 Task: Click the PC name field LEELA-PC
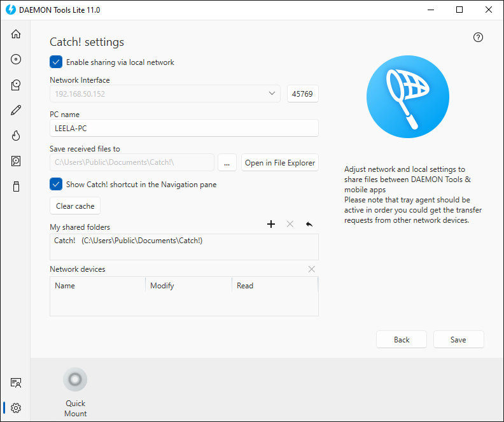coord(184,128)
